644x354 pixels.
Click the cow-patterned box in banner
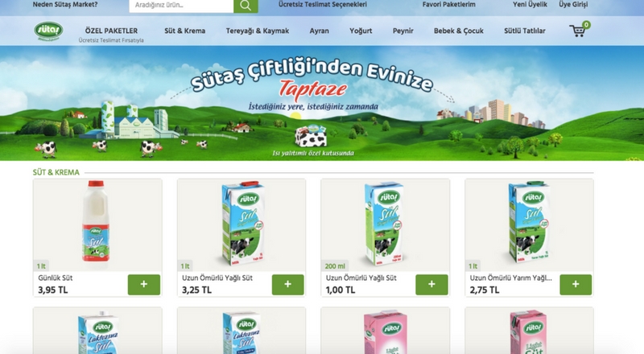311,137
